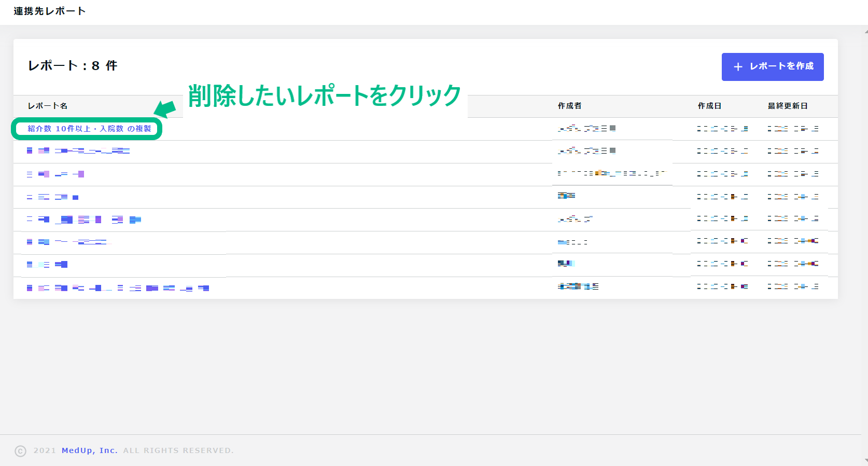Viewport: 868px width, 466px height.
Task: Click the レポートを作成 button
Action: tap(773, 67)
